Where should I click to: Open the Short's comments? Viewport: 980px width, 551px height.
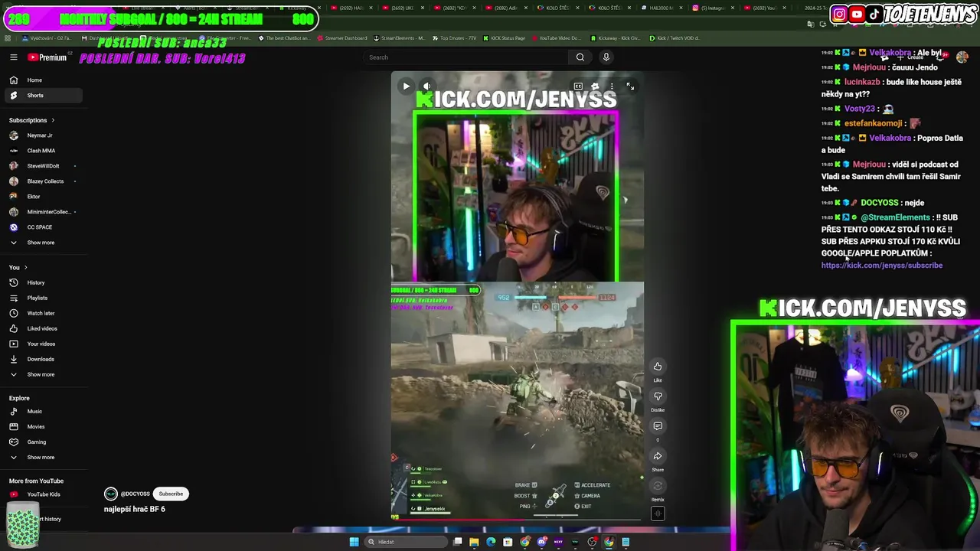tap(658, 426)
